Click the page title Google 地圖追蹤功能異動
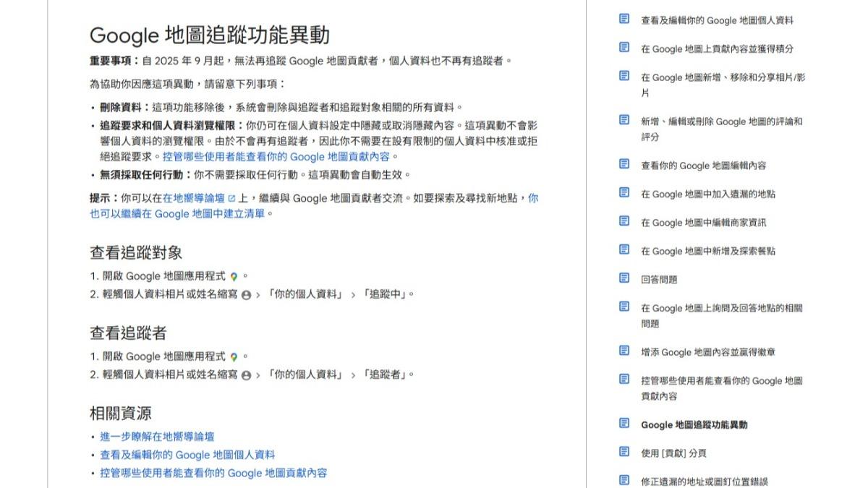868x488 pixels. 209,35
